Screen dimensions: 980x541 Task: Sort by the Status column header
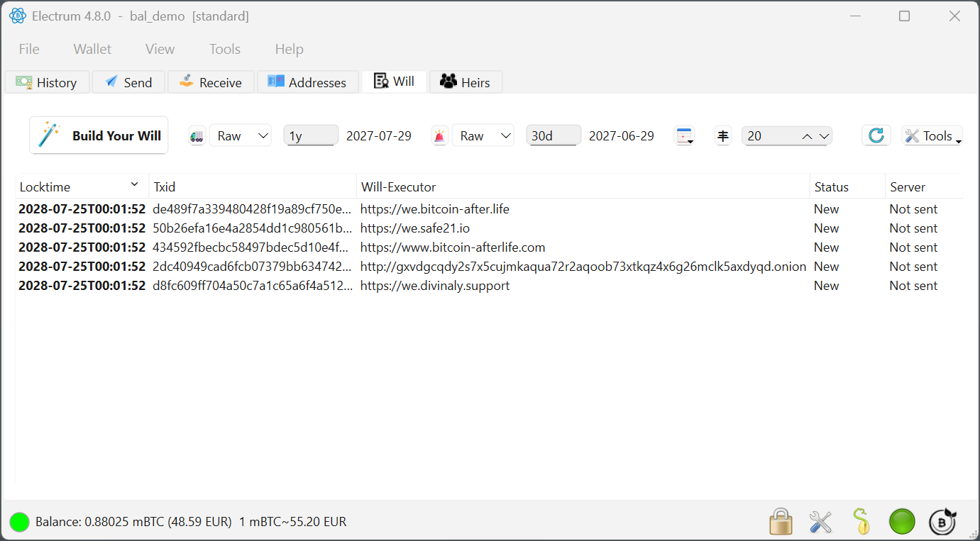point(847,187)
